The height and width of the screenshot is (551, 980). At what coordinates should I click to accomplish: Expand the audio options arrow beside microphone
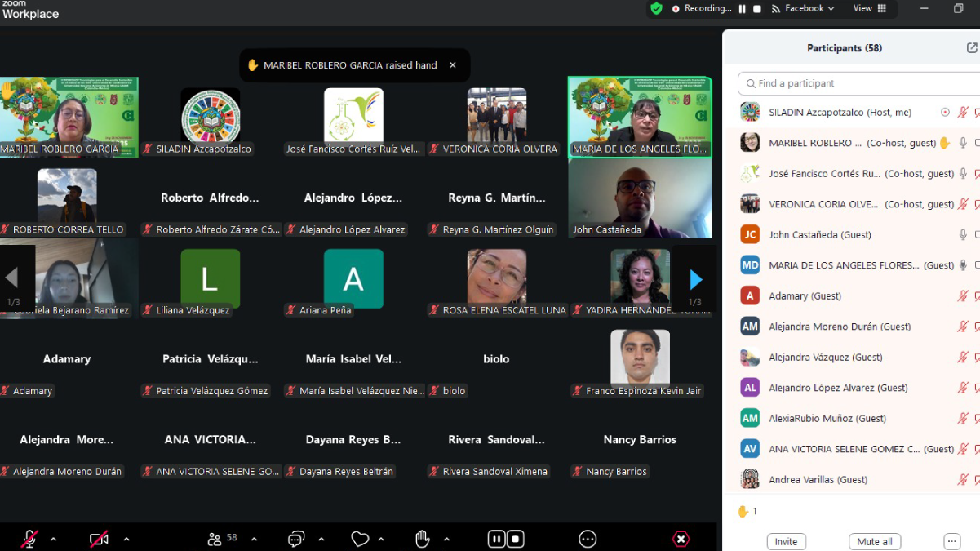click(54, 539)
